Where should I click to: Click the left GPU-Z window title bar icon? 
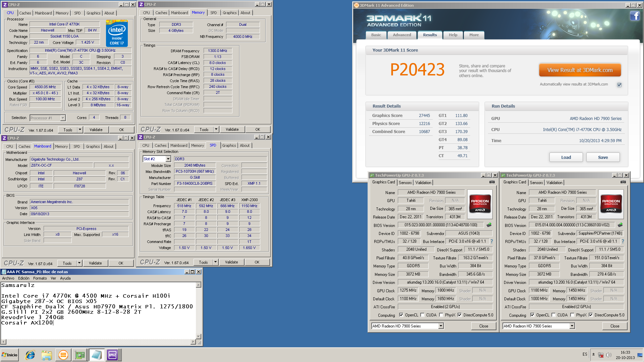tap(372, 175)
